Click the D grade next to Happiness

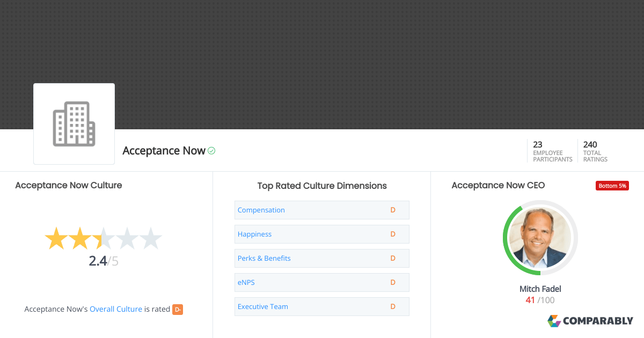(x=393, y=234)
